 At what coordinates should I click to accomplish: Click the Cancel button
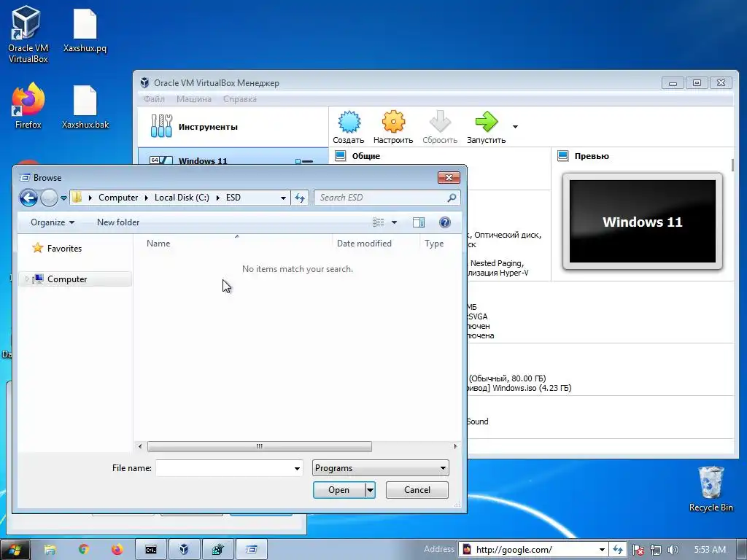point(417,490)
